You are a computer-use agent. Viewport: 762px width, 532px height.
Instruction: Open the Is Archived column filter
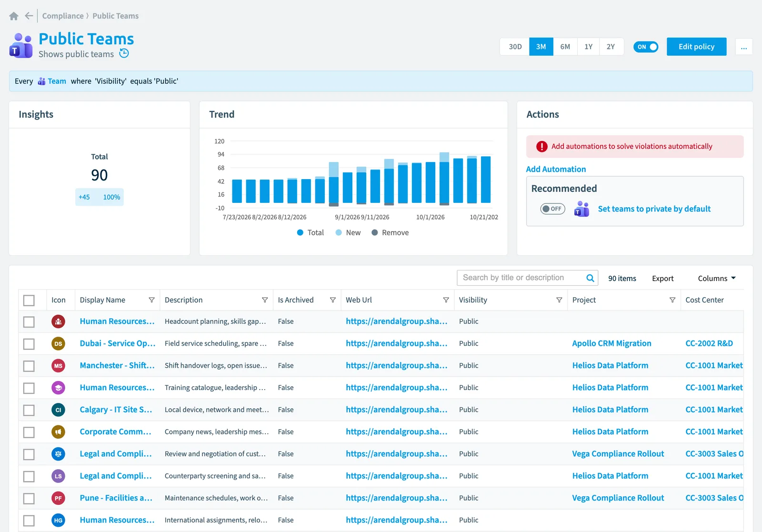point(333,300)
